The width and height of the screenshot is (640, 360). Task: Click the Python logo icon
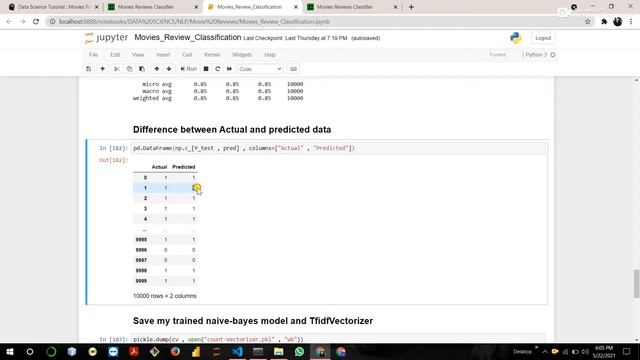516,38
